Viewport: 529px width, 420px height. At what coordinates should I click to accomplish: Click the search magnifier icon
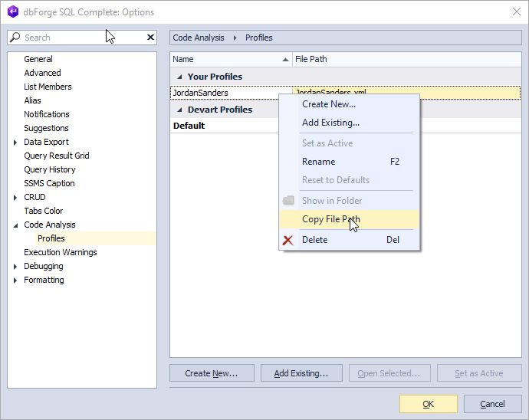[15, 37]
